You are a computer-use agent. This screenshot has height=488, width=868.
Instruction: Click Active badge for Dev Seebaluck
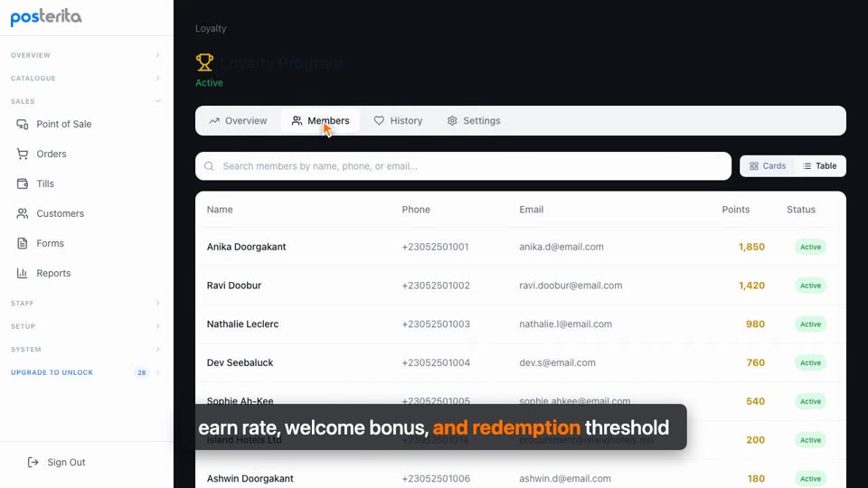coord(810,363)
